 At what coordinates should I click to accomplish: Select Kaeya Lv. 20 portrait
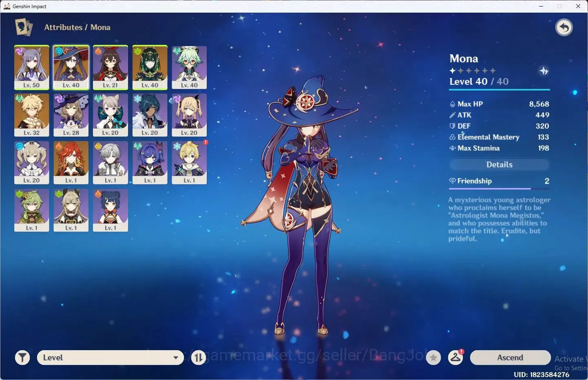150,115
